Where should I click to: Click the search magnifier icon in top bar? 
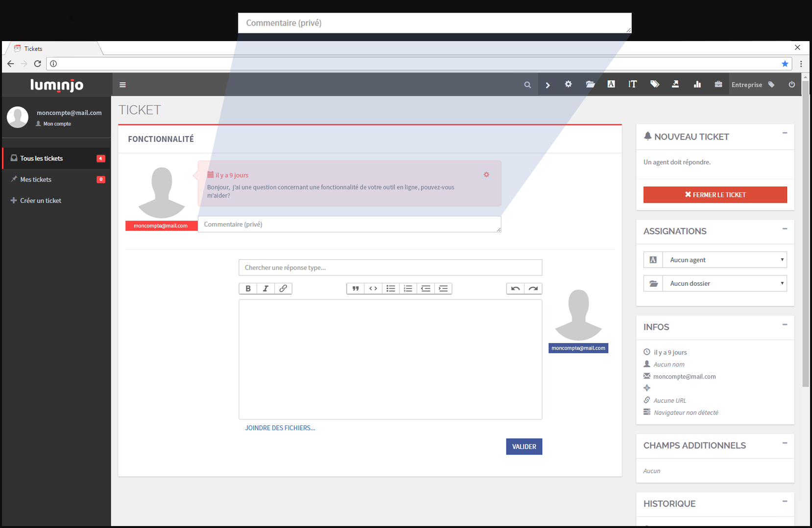coord(527,85)
